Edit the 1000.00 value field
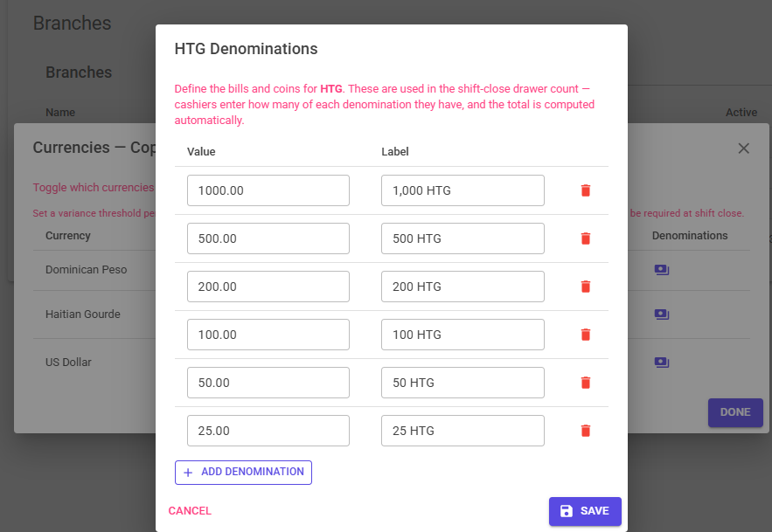This screenshot has width=772, height=532. click(x=268, y=190)
